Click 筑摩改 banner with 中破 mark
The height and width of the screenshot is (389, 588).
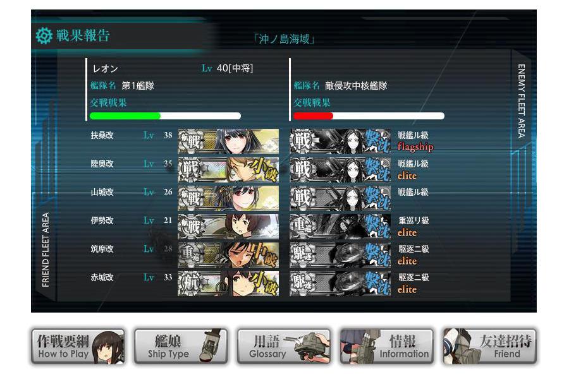(x=228, y=255)
